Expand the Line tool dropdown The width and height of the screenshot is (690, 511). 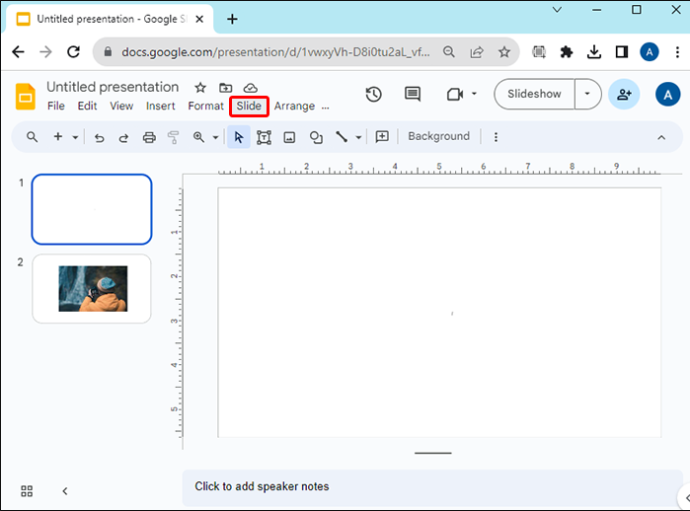[359, 137]
